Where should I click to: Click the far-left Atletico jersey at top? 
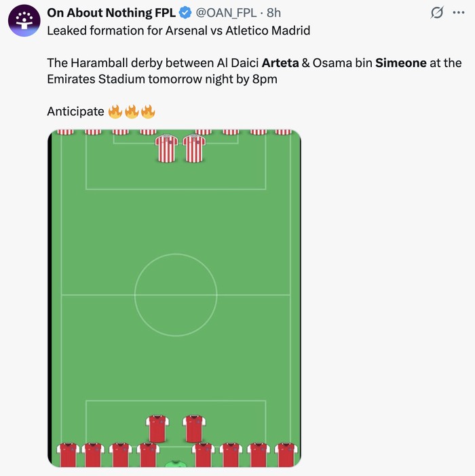click(x=65, y=132)
